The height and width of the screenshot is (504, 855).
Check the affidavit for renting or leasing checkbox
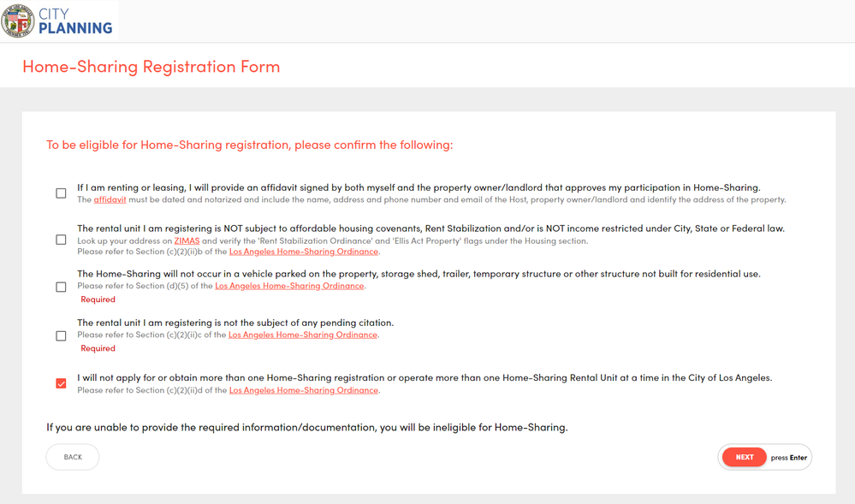pos(61,193)
